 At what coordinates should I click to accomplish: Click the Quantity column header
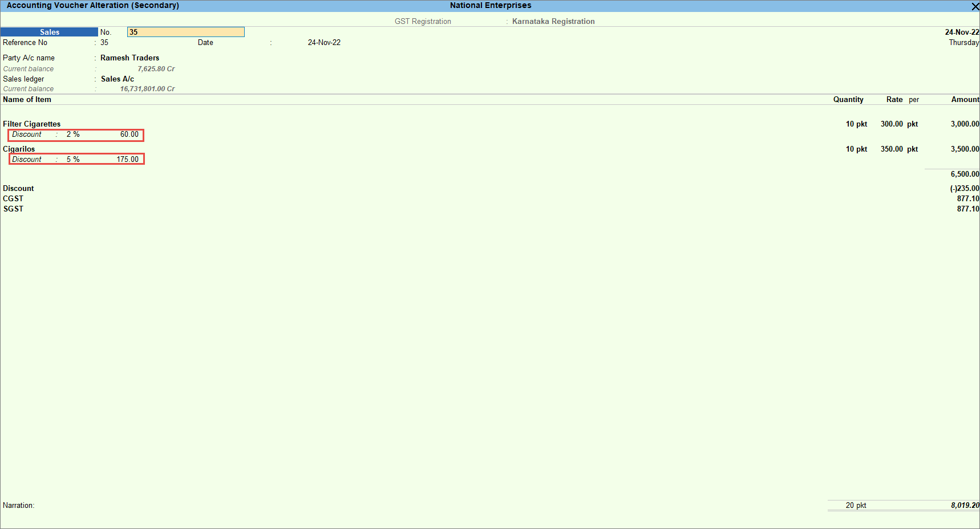[848, 100]
